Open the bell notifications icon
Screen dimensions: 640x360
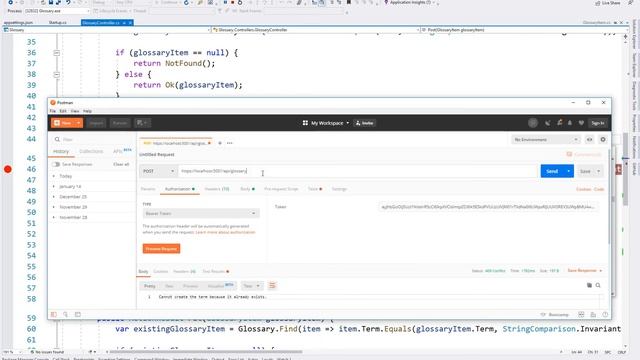[x=570, y=123]
